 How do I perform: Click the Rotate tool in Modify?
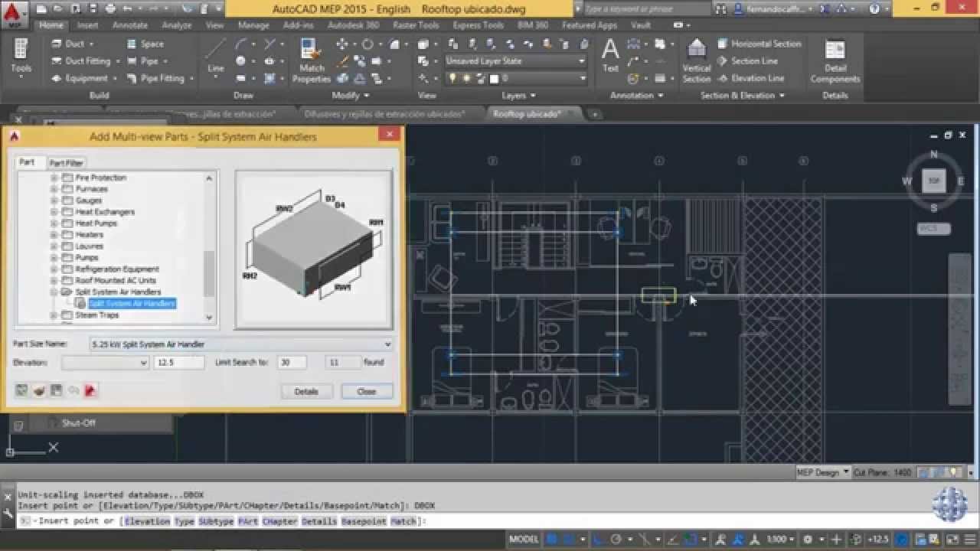(x=367, y=44)
